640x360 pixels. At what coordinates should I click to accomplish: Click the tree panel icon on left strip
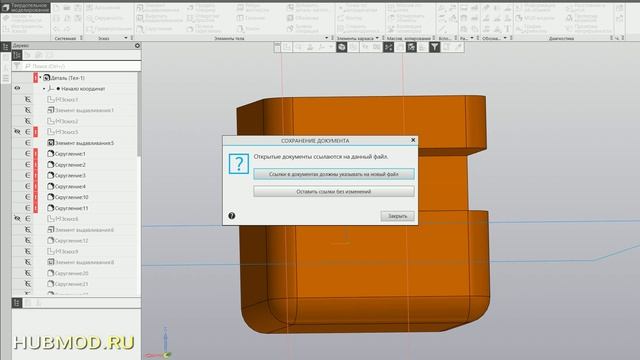pos(5,47)
